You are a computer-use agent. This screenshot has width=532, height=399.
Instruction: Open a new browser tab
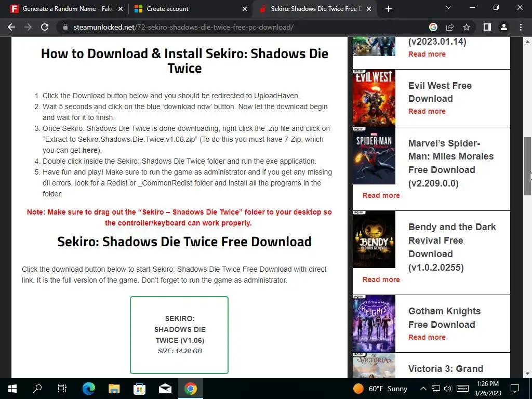(x=389, y=9)
